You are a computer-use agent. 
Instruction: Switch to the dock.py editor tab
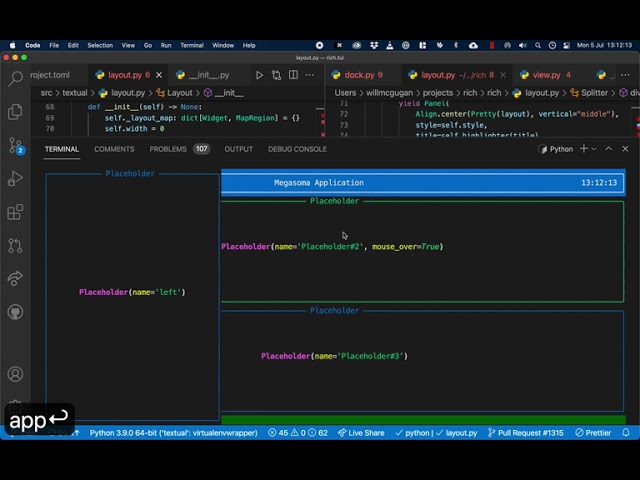click(x=357, y=75)
